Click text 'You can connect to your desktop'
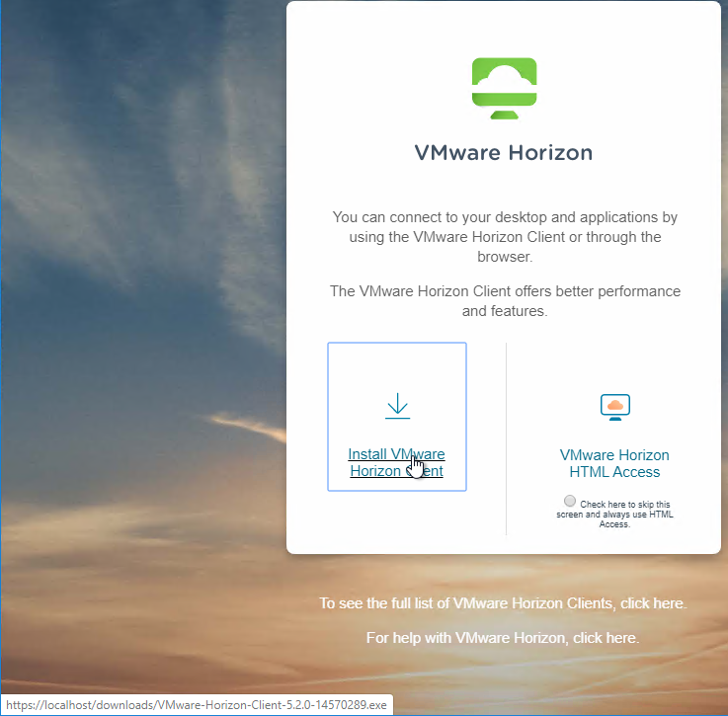Viewport: 728px width, 716px height. click(440, 217)
